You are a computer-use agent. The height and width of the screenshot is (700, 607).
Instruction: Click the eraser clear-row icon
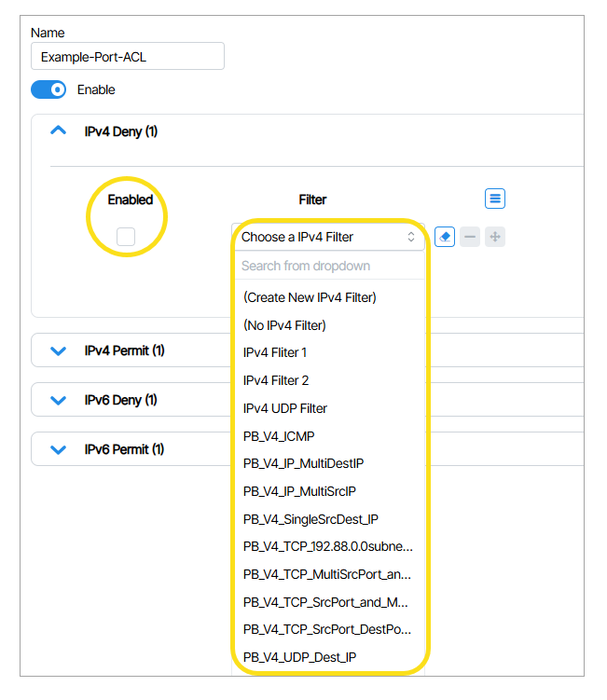(x=445, y=238)
